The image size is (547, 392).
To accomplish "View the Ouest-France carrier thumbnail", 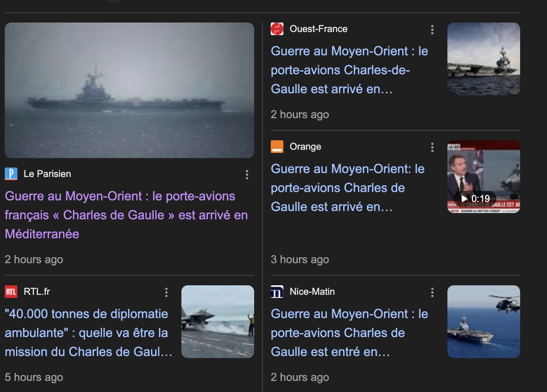I will coord(484,58).
